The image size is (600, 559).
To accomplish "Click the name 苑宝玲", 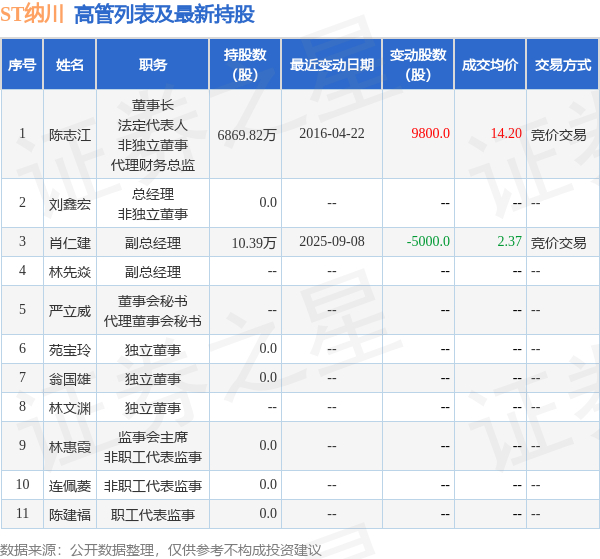I will click(x=70, y=350).
